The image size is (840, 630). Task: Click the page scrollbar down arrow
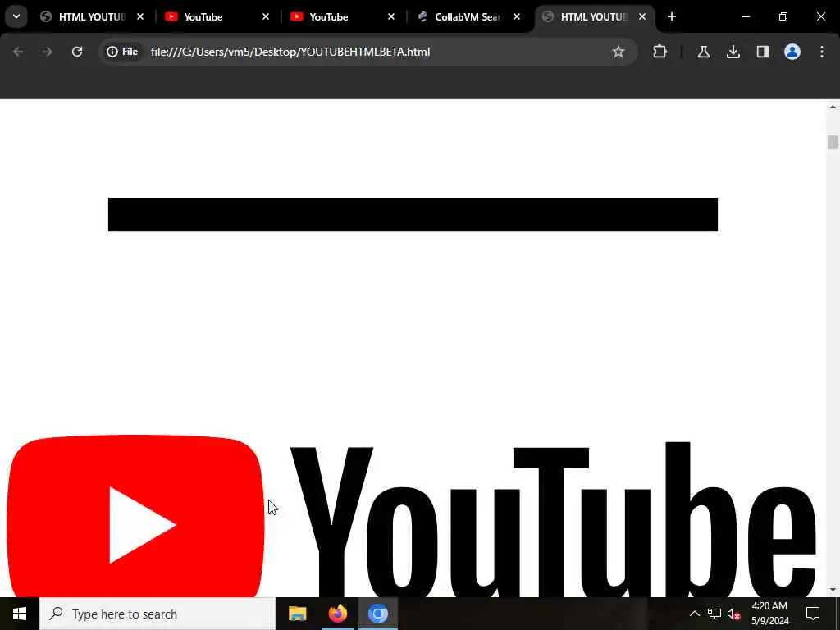tap(833, 590)
